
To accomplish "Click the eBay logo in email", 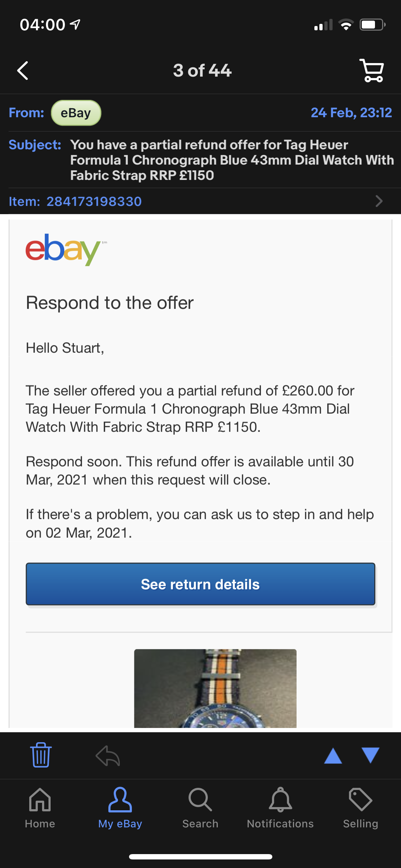I will tap(66, 249).
